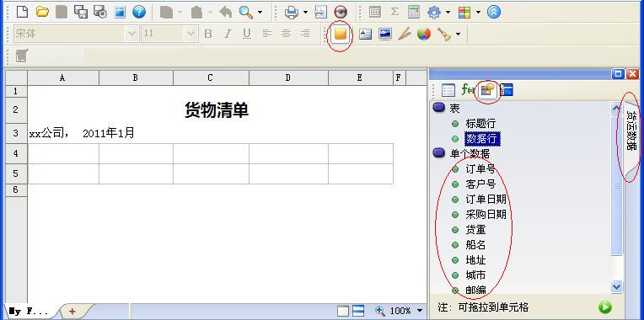Toggle Bold formatting

208,34
